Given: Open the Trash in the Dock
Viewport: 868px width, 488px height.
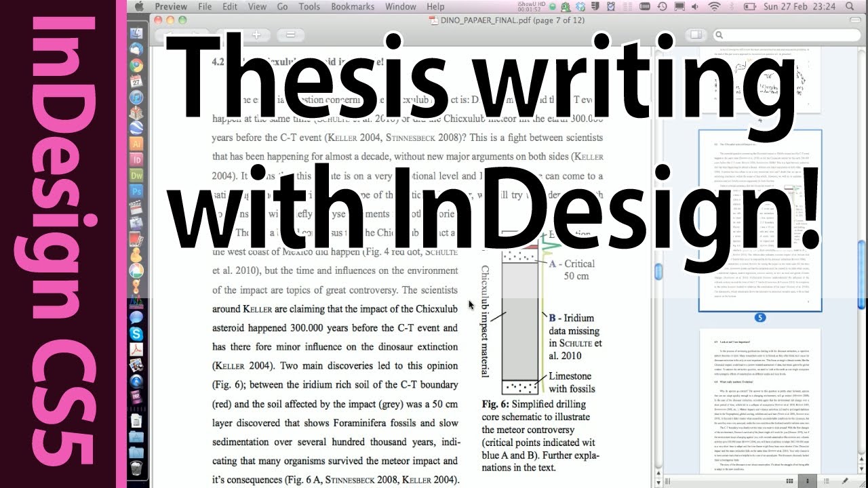Looking at the screenshot, I should pos(136,468).
